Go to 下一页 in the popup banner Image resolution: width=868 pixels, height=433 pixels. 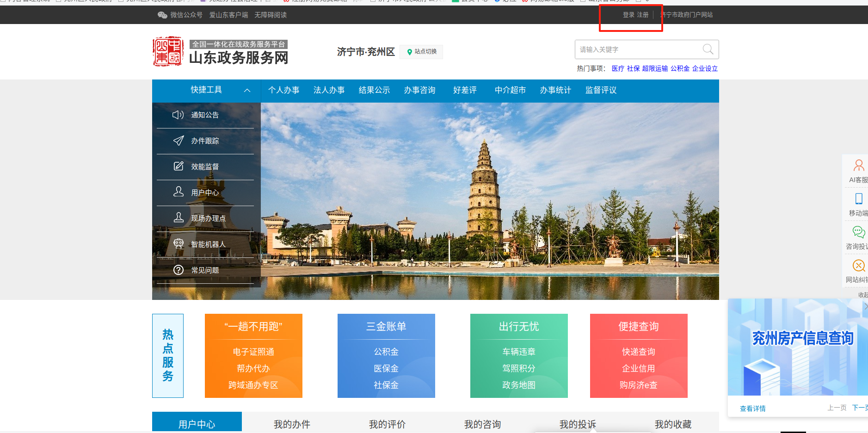859,408
